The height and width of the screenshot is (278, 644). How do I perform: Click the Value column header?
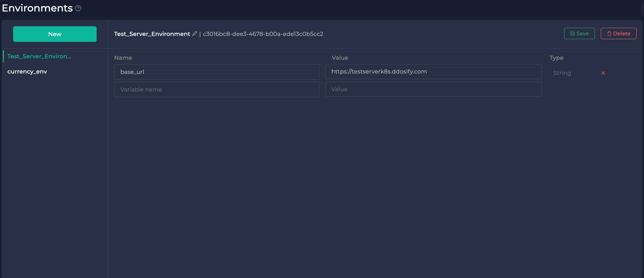point(339,57)
